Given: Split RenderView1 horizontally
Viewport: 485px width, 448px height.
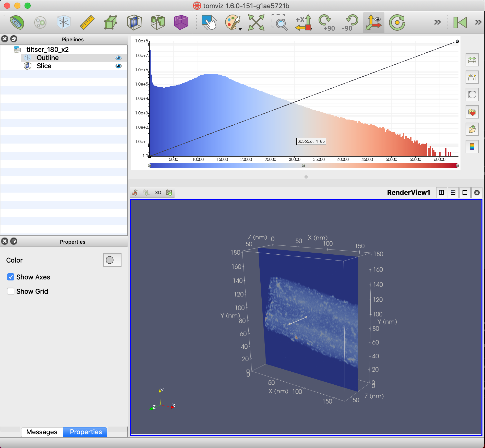Looking at the screenshot, I should [441, 193].
